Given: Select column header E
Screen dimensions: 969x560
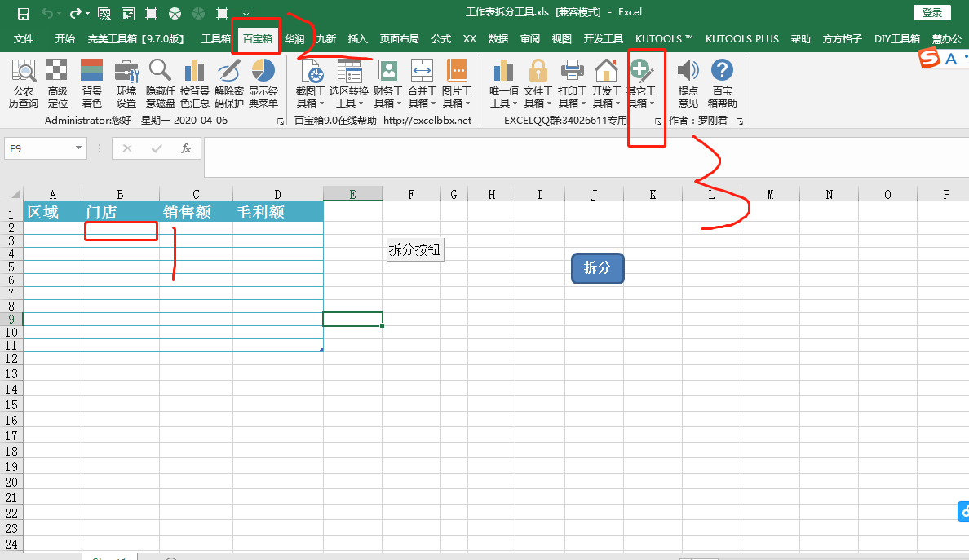Looking at the screenshot, I should pos(352,194).
